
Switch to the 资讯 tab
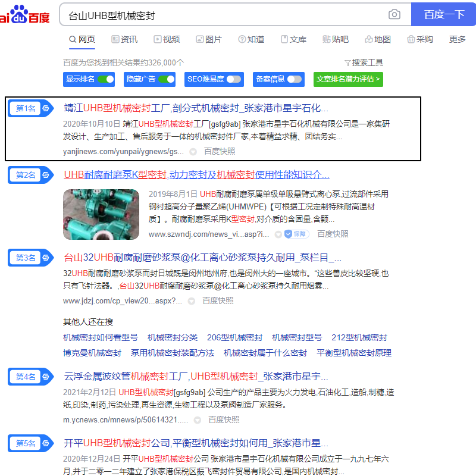(124, 39)
